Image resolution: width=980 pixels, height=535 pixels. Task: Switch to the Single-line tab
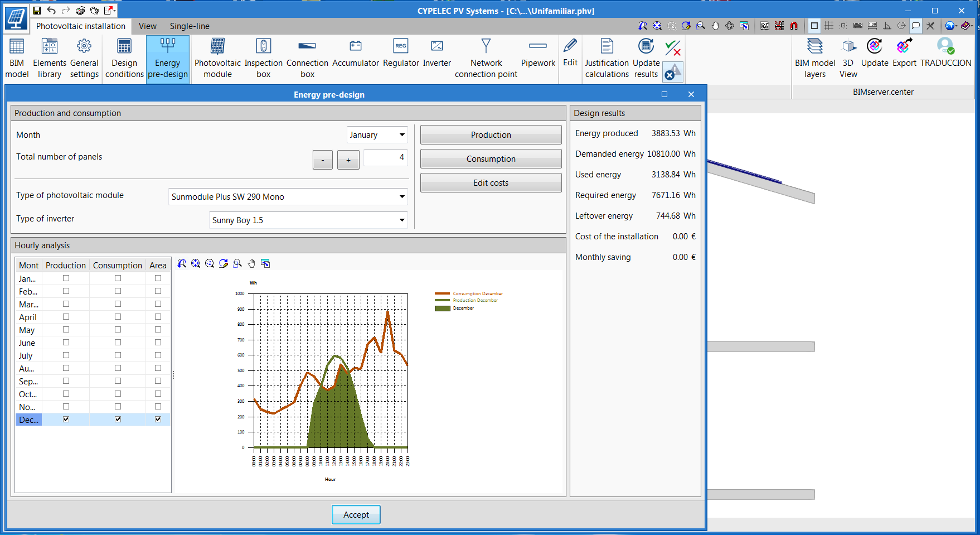tap(190, 26)
